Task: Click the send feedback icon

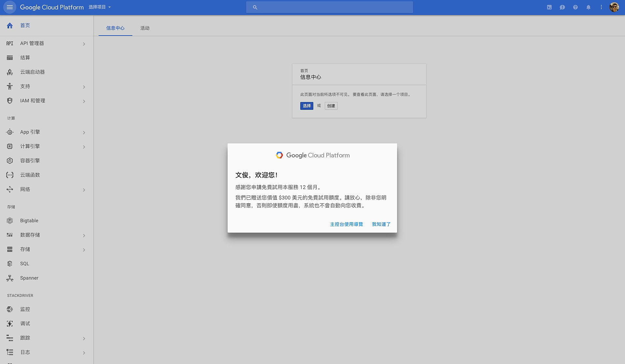Action: click(562, 7)
